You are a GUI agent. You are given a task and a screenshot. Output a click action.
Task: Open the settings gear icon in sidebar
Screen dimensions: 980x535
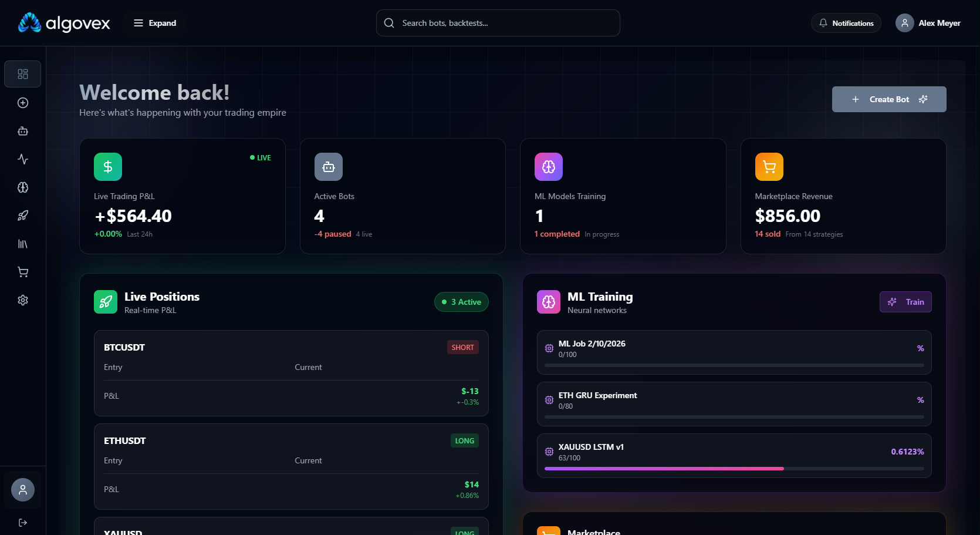[x=23, y=300]
